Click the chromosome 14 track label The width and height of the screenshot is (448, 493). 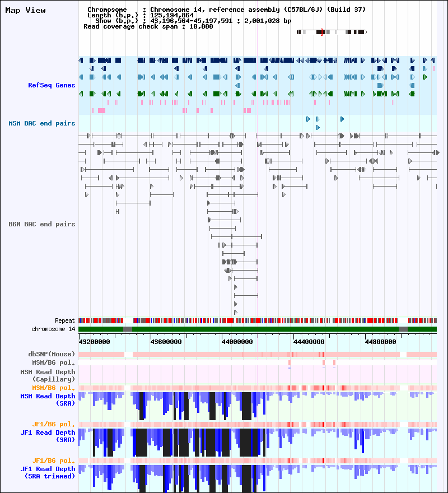tap(53, 329)
